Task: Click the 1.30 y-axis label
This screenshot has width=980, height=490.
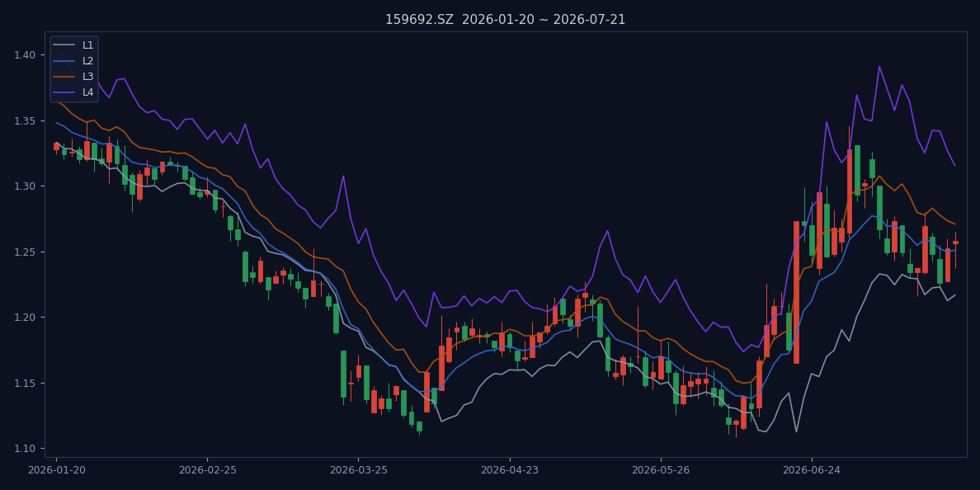Action: click(x=25, y=186)
